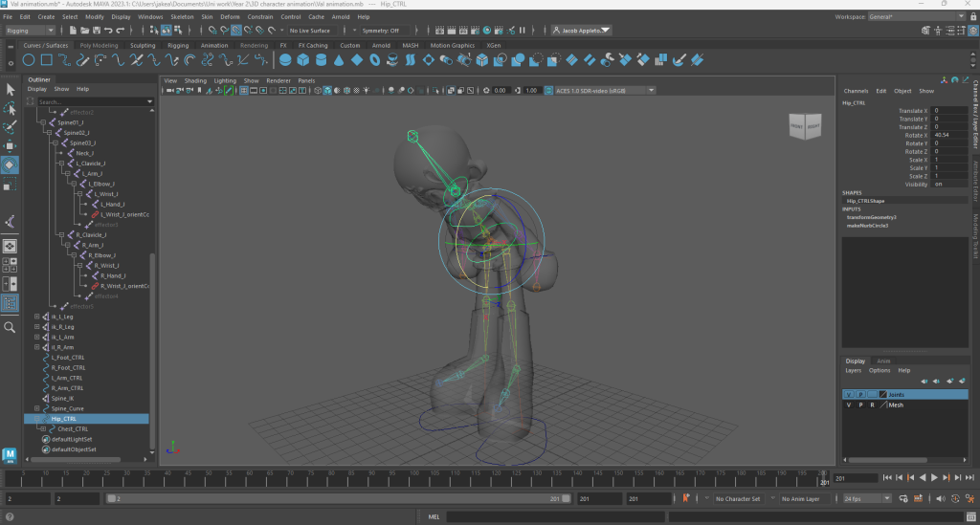Viewport: 980px width, 525px height.
Task: Toggle visibility V of Mesh layer
Action: [848, 405]
